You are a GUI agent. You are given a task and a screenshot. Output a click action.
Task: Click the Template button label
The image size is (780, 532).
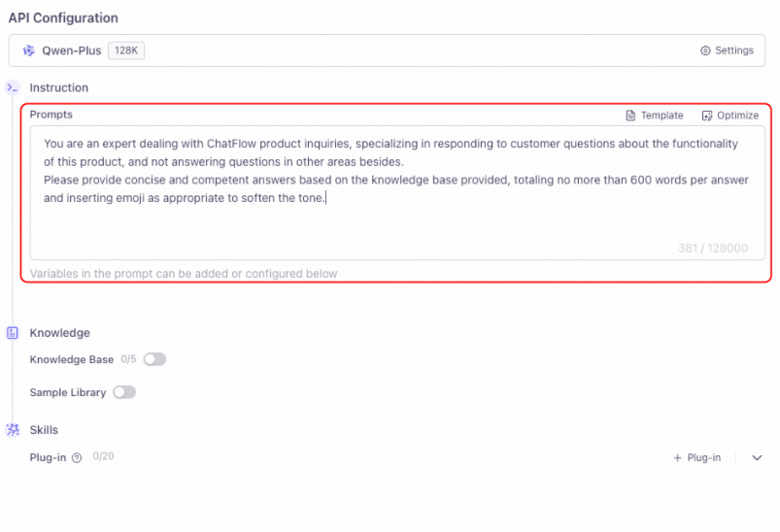pyautogui.click(x=661, y=116)
